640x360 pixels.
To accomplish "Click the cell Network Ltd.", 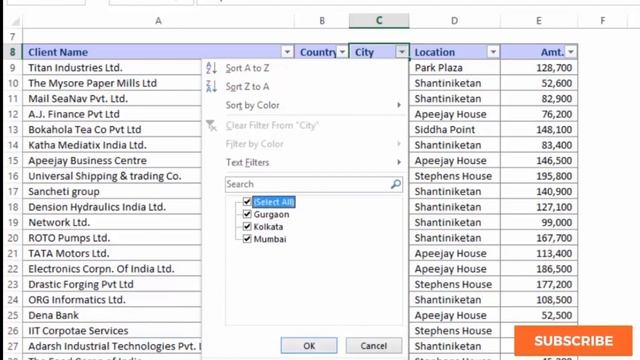I will (x=112, y=222).
